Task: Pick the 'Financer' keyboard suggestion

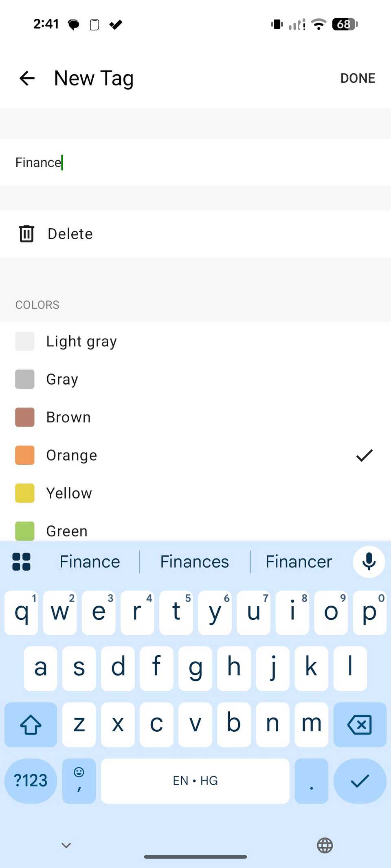Action: click(x=299, y=562)
